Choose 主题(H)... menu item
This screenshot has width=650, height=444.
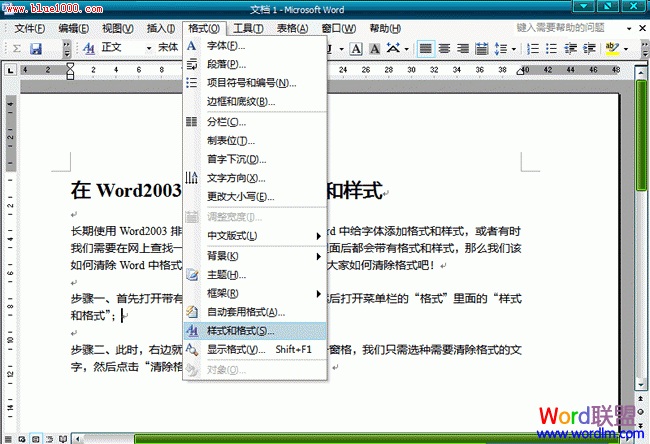pos(255,275)
